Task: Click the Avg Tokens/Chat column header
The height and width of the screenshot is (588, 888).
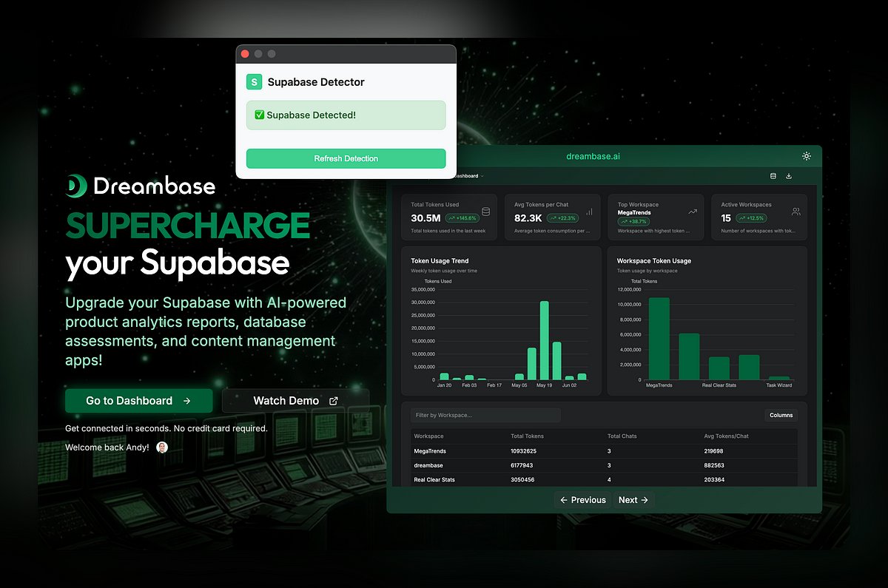Action: pos(727,436)
